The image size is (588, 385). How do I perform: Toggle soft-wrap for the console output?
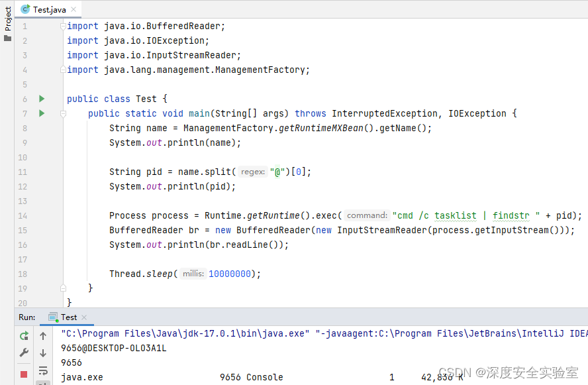43,371
